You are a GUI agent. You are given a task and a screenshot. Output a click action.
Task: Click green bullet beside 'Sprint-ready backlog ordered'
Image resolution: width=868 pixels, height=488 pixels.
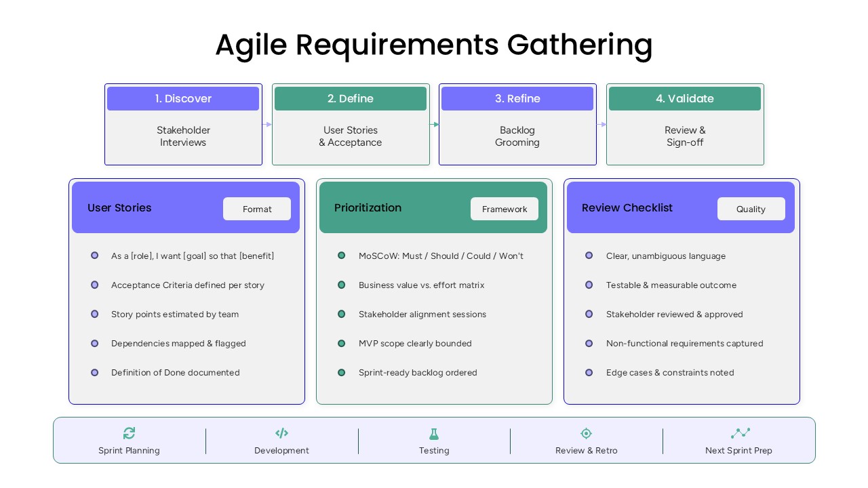[x=342, y=372]
